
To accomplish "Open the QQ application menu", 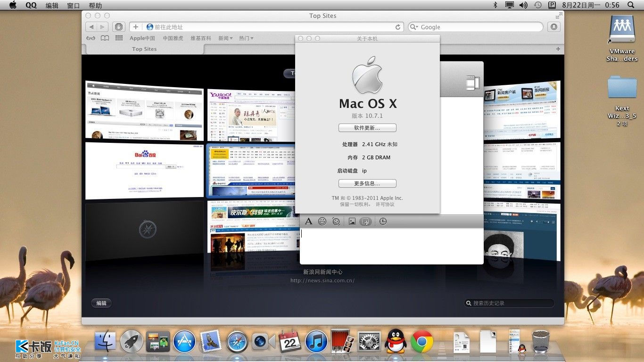I will tap(31, 5).
